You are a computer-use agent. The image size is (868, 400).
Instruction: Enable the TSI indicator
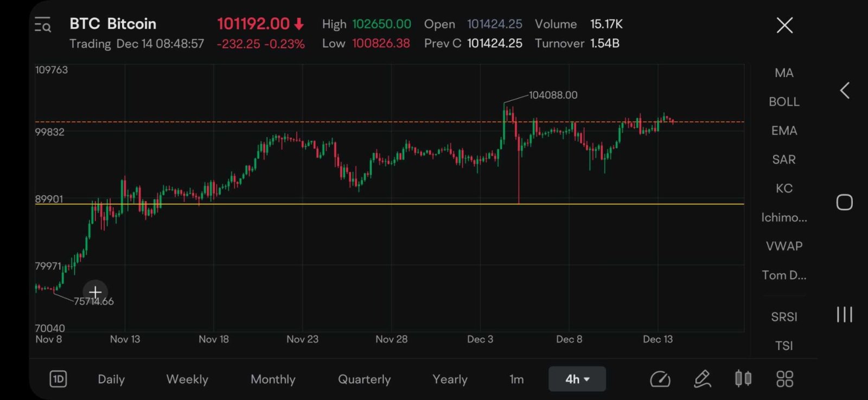tap(784, 345)
